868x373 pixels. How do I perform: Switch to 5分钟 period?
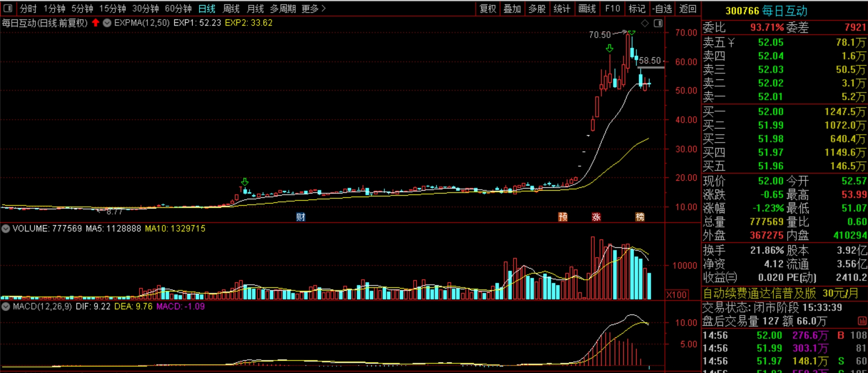coord(82,9)
